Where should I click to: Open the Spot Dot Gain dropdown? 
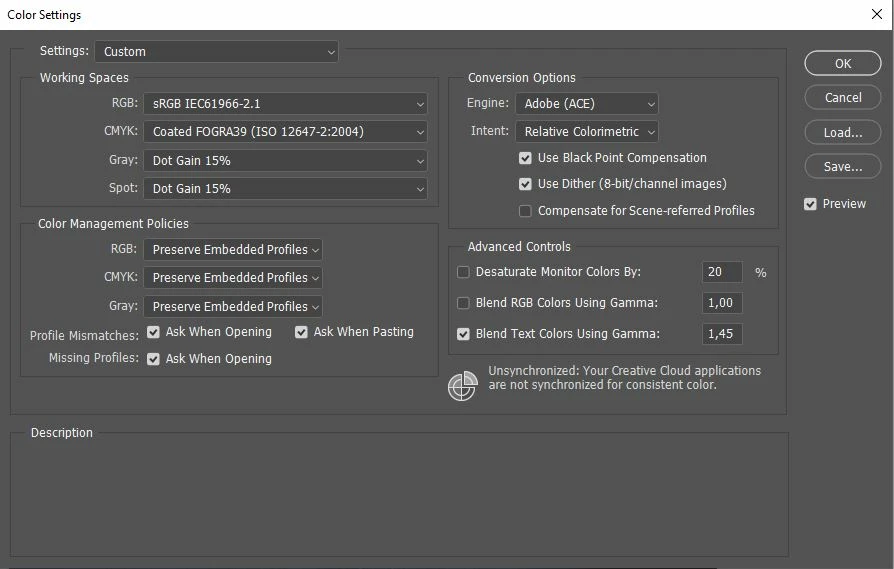pos(285,189)
